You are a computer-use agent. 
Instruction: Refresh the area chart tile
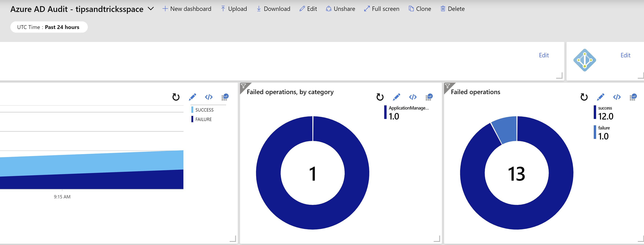pos(176,97)
